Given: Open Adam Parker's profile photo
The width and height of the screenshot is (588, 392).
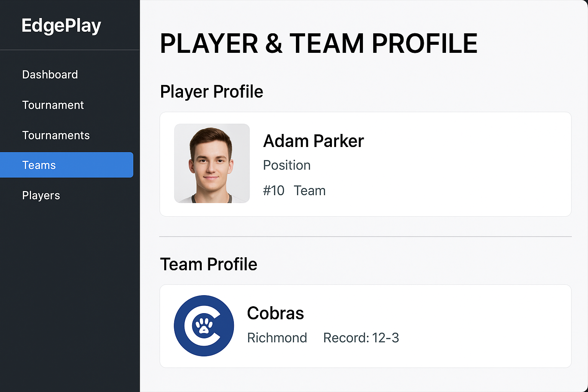Looking at the screenshot, I should (212, 163).
